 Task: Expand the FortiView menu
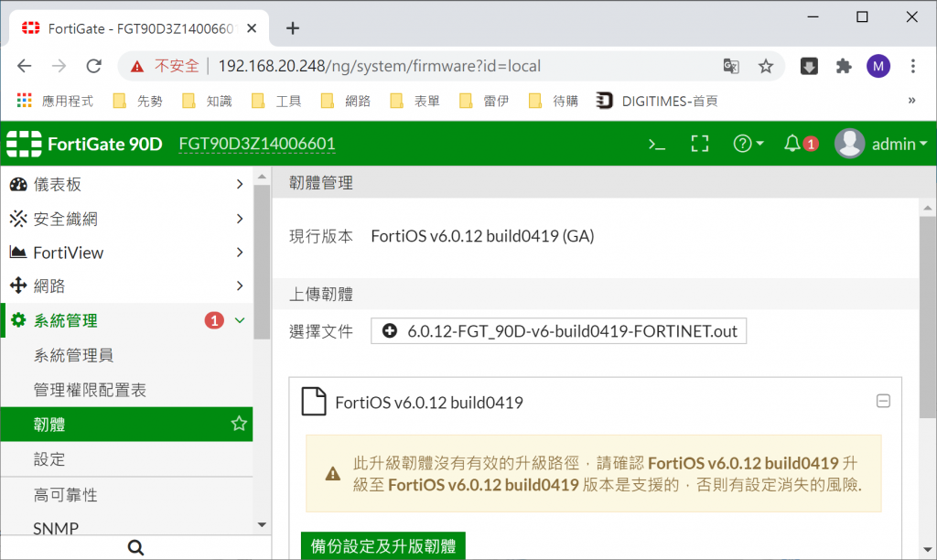coord(126,253)
